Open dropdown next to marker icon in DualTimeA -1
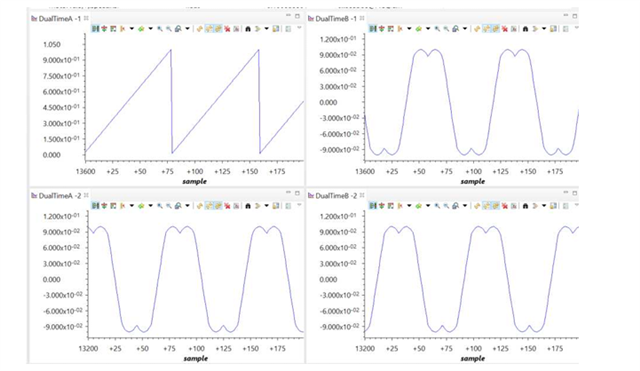 click(x=132, y=29)
